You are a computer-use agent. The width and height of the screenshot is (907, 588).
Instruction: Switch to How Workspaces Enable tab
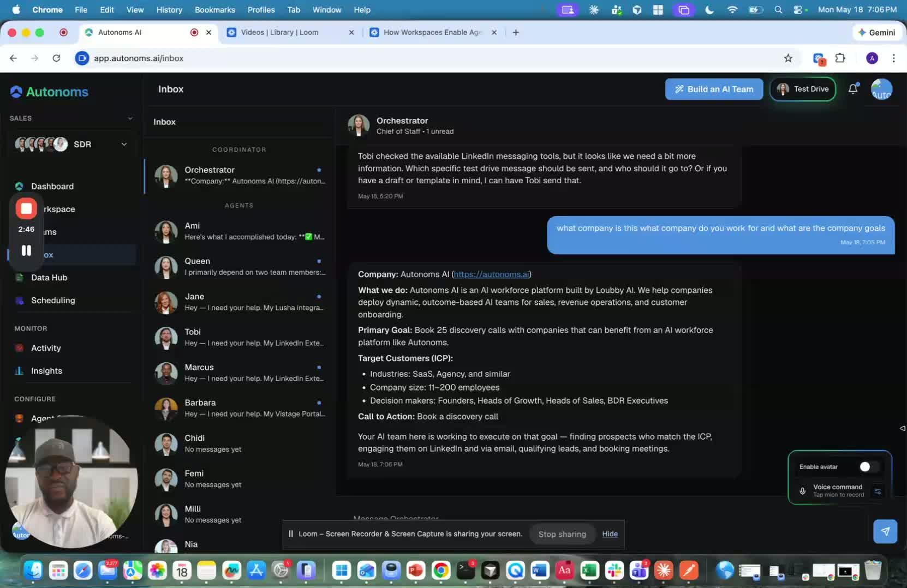[x=433, y=32]
